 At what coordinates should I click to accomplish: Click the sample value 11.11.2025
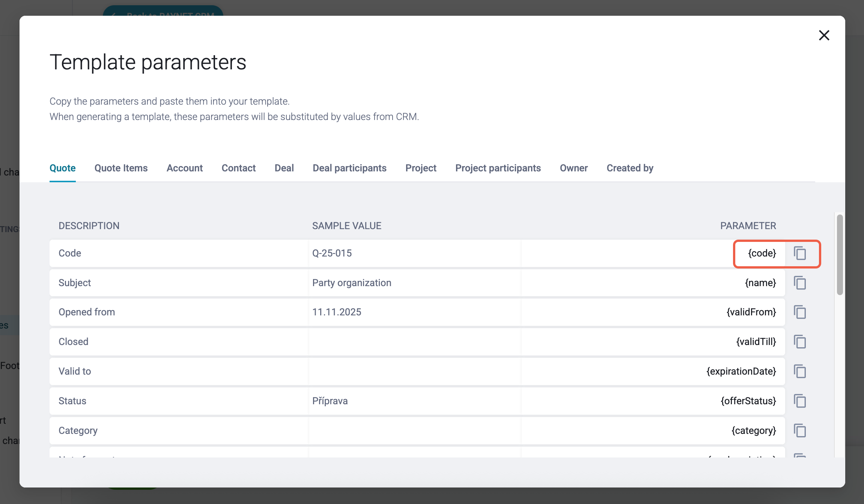tap(337, 312)
